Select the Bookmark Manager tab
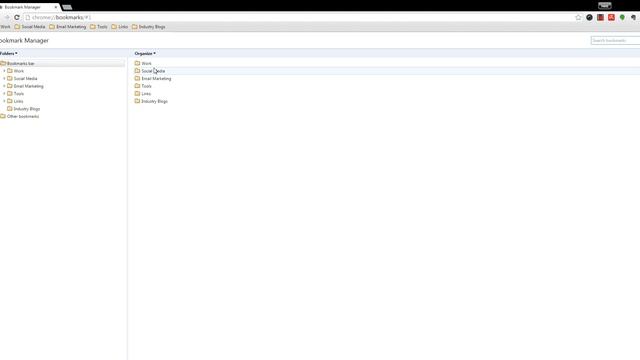The image size is (640, 360). (x=29, y=7)
